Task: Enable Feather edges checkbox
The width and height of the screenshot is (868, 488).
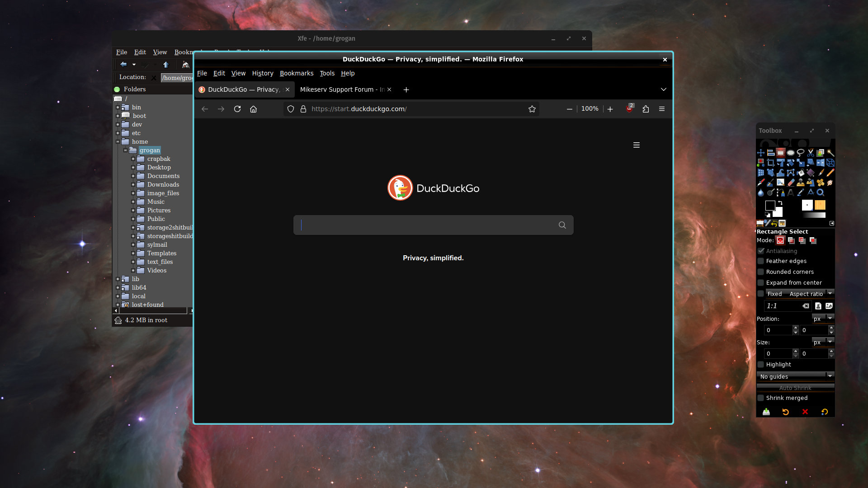Action: (761, 261)
